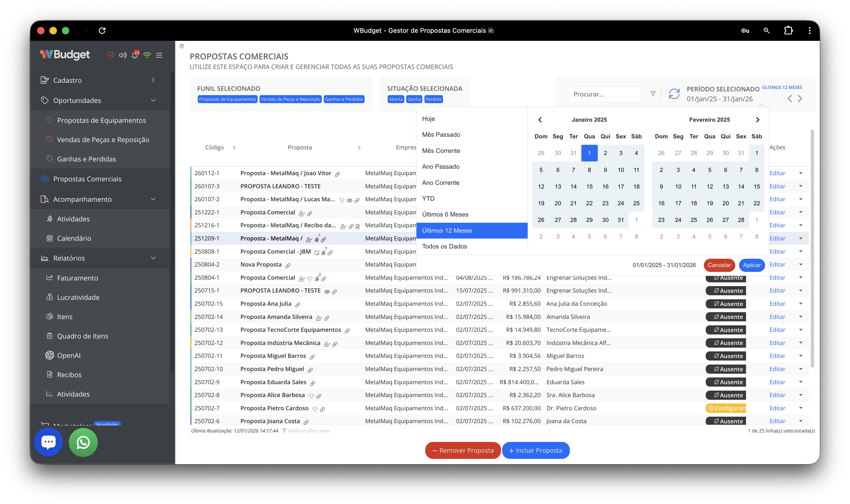Toggle the Perdida situation tag
This screenshot has height=504, width=850.
(433, 99)
